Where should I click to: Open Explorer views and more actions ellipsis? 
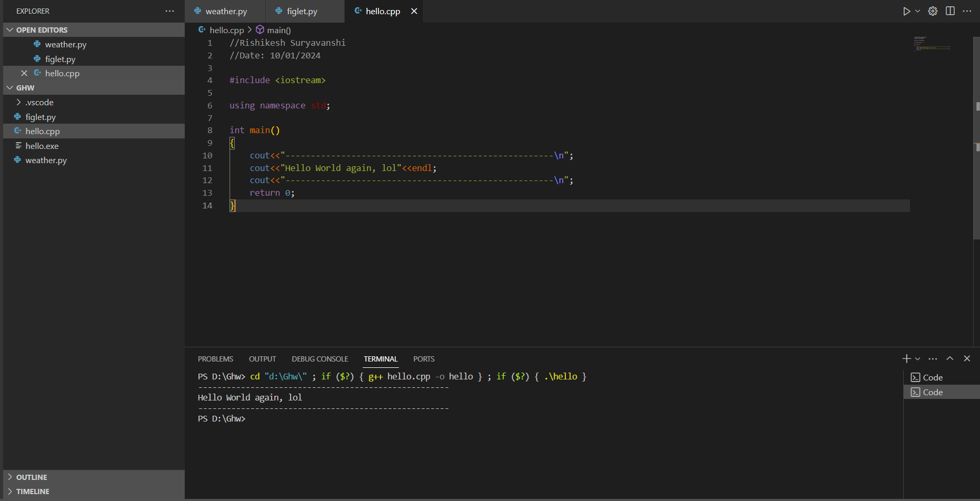169,11
